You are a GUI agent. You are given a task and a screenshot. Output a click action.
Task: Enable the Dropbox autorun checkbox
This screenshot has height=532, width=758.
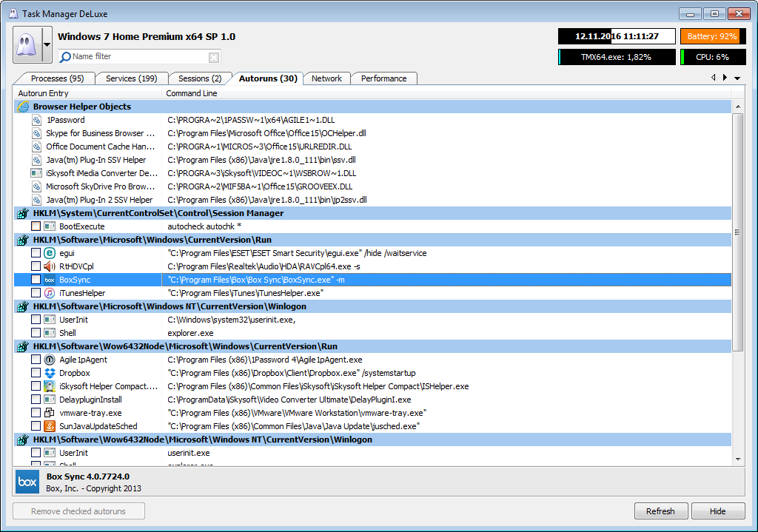click(x=36, y=373)
